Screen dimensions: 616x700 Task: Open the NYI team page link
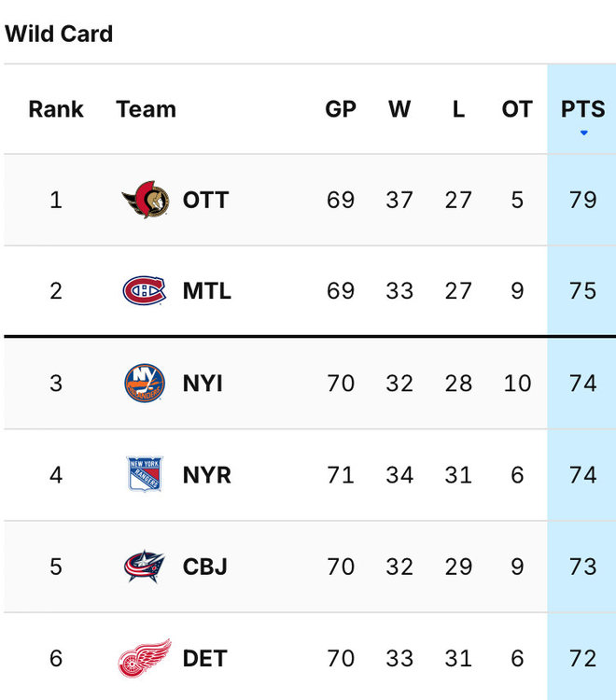coord(203,383)
